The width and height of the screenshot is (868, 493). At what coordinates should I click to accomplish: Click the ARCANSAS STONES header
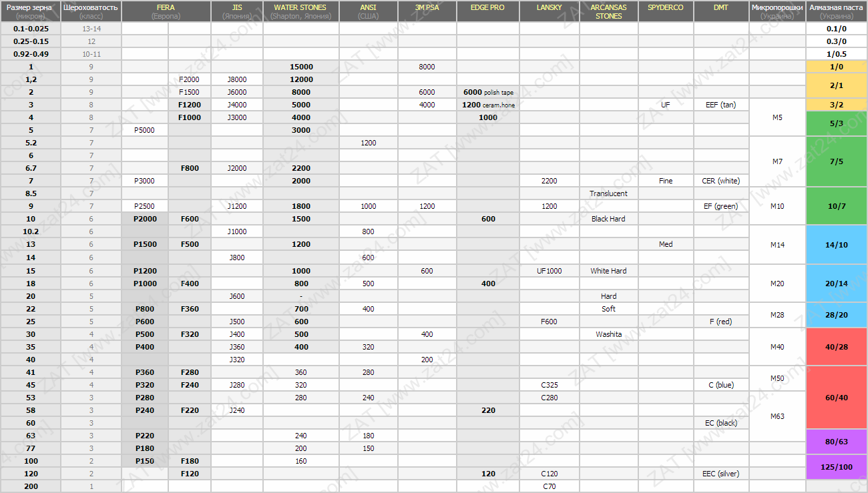pyautogui.click(x=609, y=11)
